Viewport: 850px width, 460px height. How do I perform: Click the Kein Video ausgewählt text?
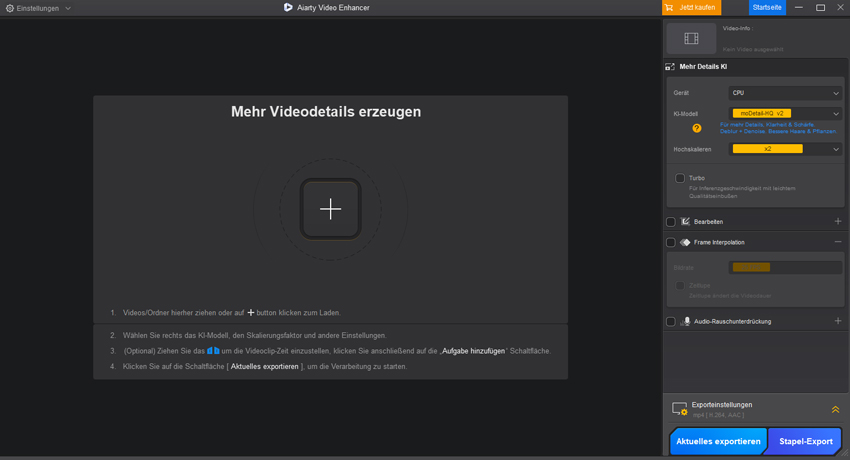(x=753, y=49)
